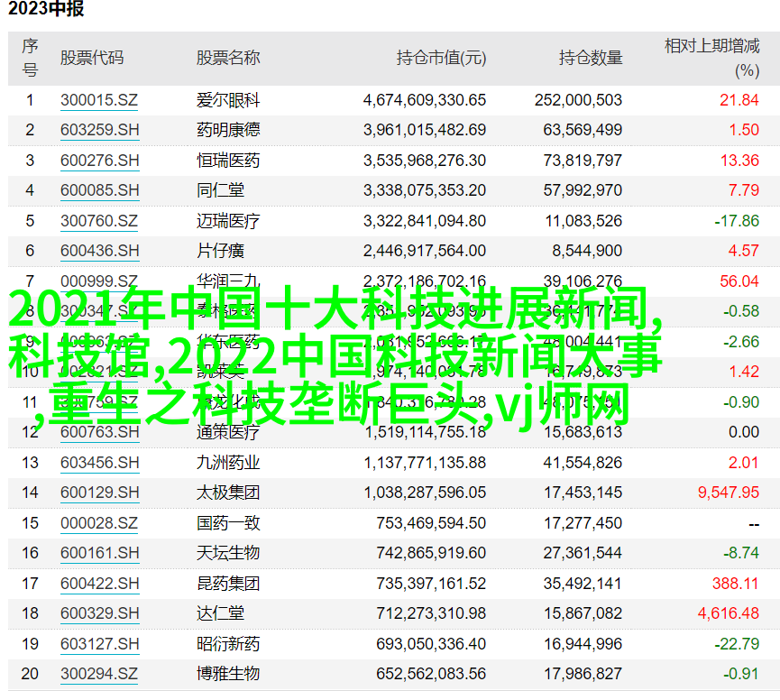Open stock code link 600763.SH
The width and height of the screenshot is (780, 700).
[x=100, y=432]
